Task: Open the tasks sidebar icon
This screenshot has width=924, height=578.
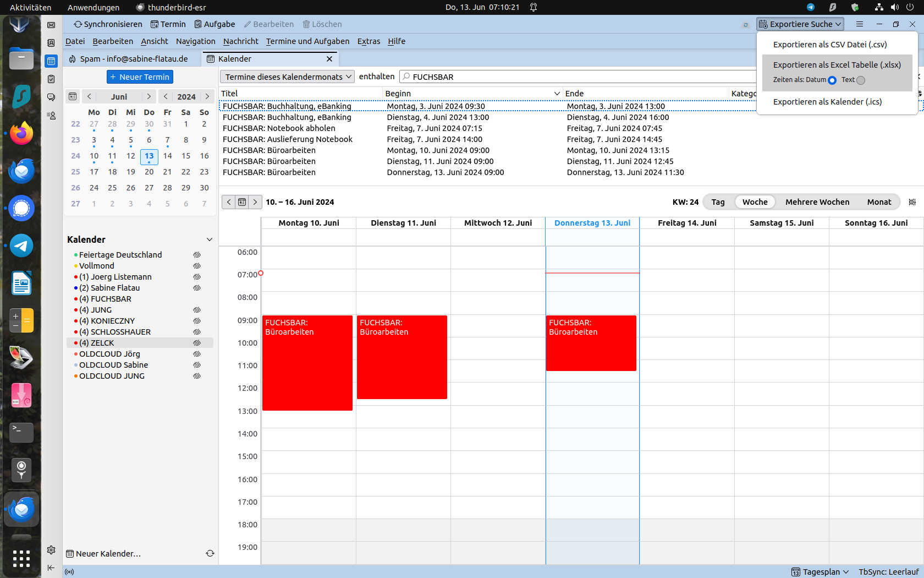Action: 51,79
